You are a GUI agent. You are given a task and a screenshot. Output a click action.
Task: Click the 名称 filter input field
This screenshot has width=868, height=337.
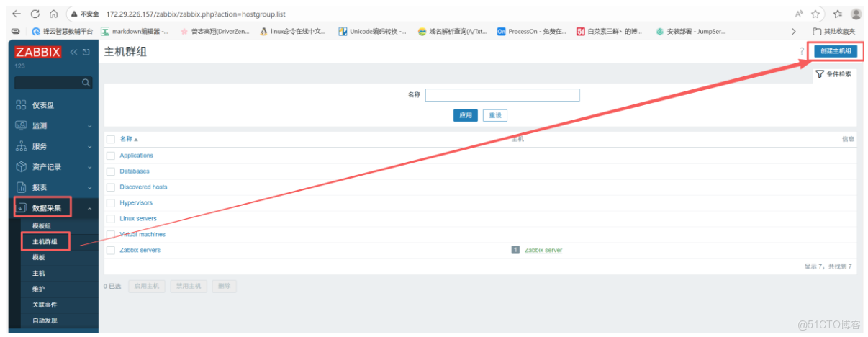coord(502,95)
